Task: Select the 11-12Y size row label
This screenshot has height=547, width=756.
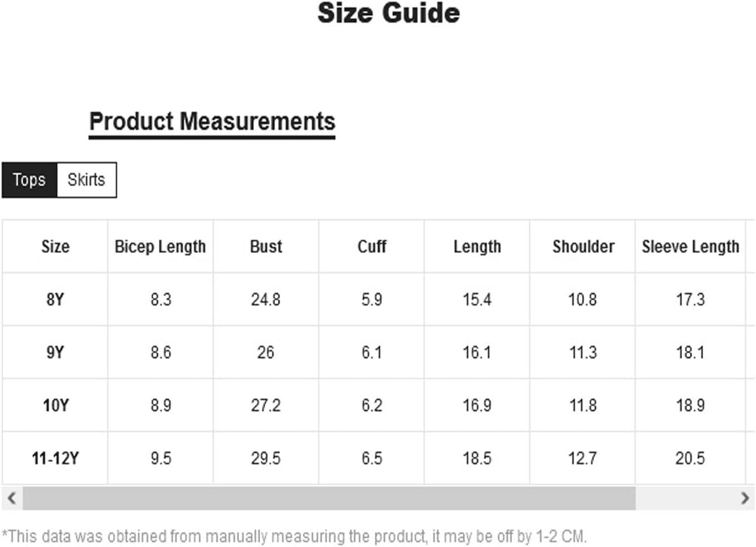Action: point(55,459)
